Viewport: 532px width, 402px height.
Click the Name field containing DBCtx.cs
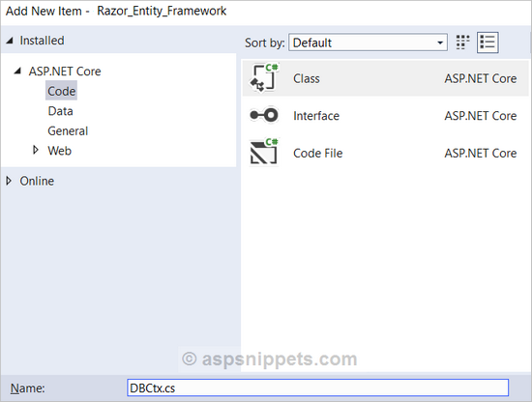[x=318, y=388]
